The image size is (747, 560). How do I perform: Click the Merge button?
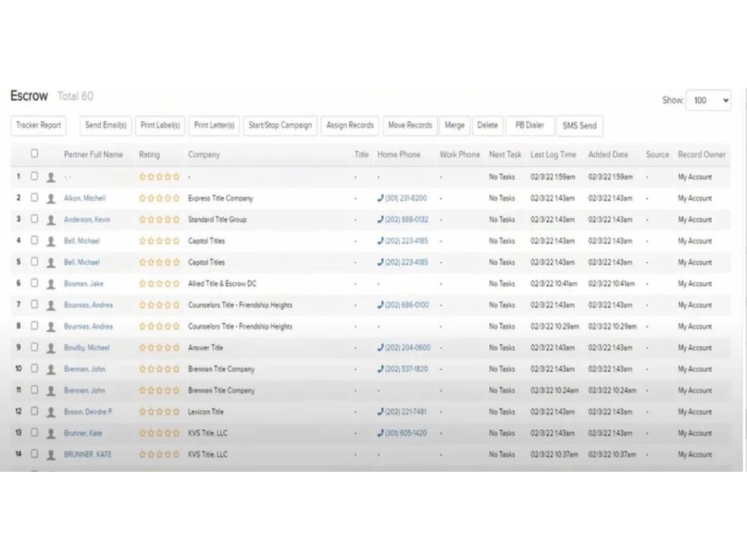[x=454, y=125]
